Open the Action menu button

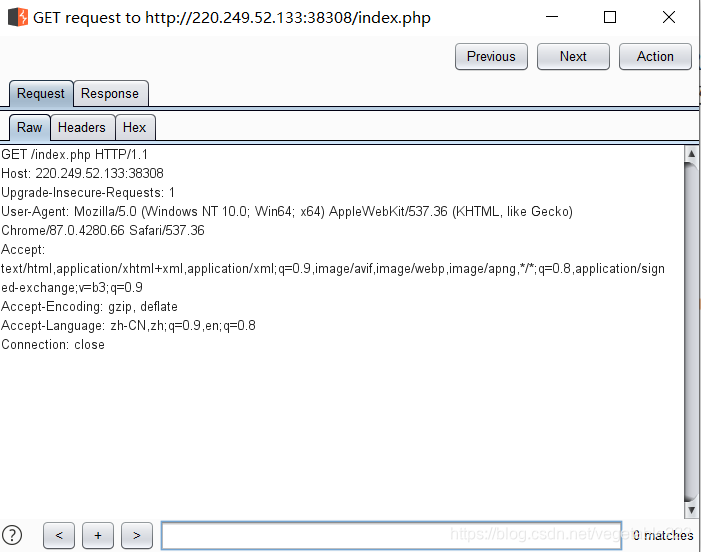[x=655, y=56]
